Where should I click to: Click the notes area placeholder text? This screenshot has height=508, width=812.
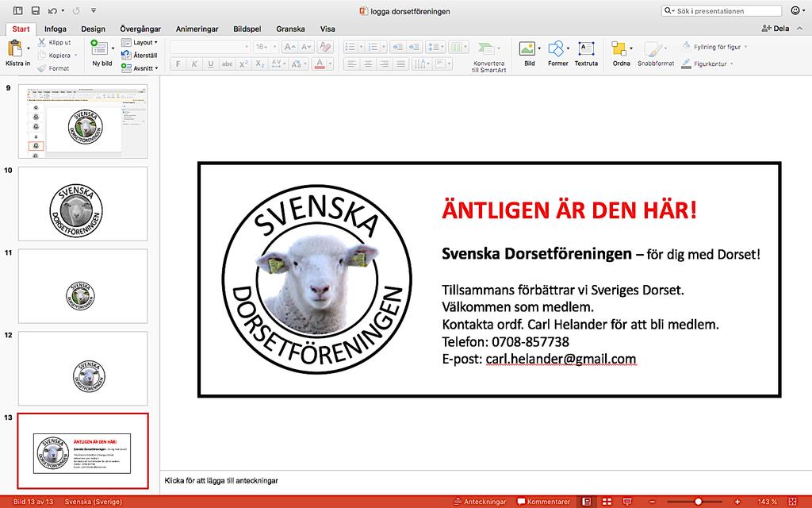pyautogui.click(x=221, y=480)
